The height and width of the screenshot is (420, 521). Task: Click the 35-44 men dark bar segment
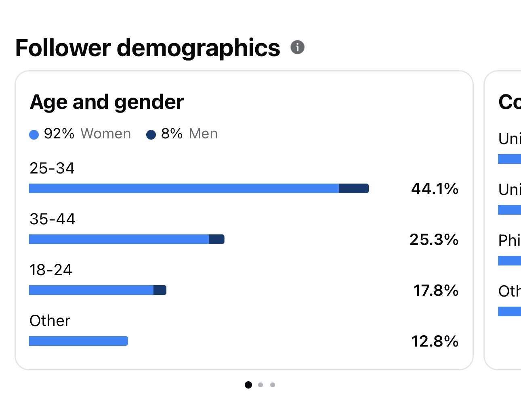(x=216, y=239)
